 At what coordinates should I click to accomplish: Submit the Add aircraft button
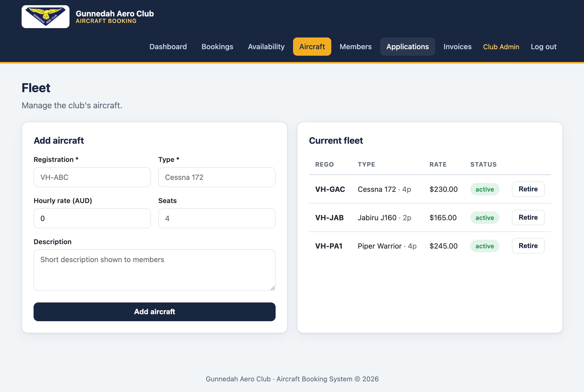(155, 312)
